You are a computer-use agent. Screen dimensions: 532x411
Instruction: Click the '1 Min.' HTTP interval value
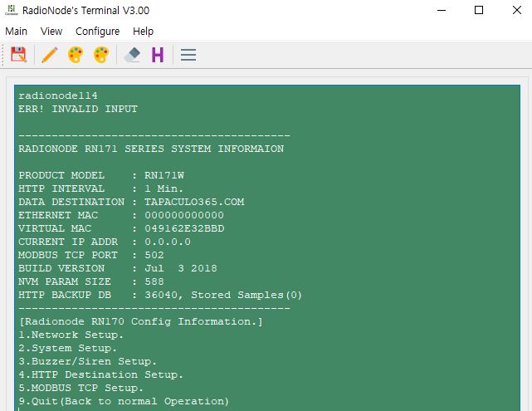(164, 188)
